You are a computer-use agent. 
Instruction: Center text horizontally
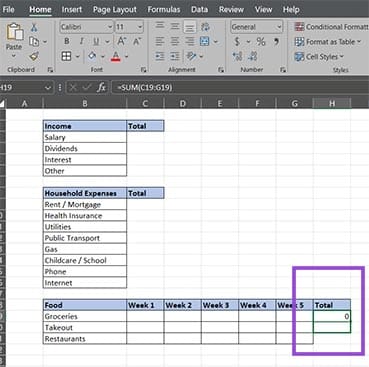click(x=175, y=41)
